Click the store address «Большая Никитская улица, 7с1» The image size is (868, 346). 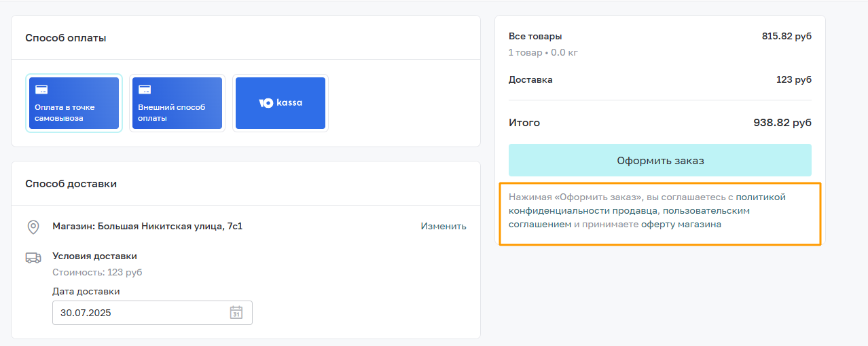pyautogui.click(x=170, y=226)
